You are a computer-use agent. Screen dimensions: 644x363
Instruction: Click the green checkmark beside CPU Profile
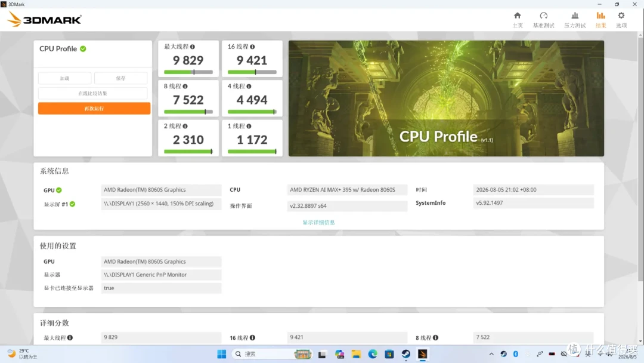tap(83, 48)
